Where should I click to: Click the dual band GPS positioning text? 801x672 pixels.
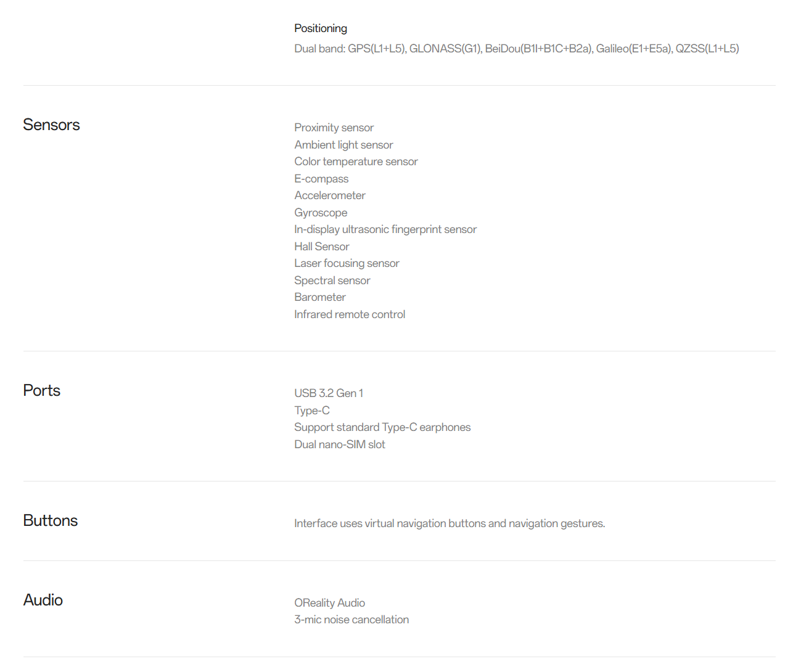click(x=516, y=49)
